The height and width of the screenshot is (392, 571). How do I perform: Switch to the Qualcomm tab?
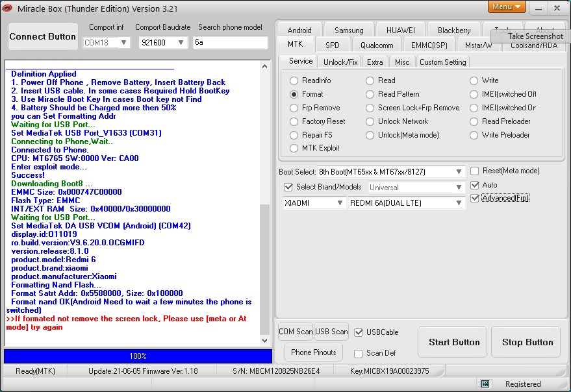pyautogui.click(x=377, y=45)
